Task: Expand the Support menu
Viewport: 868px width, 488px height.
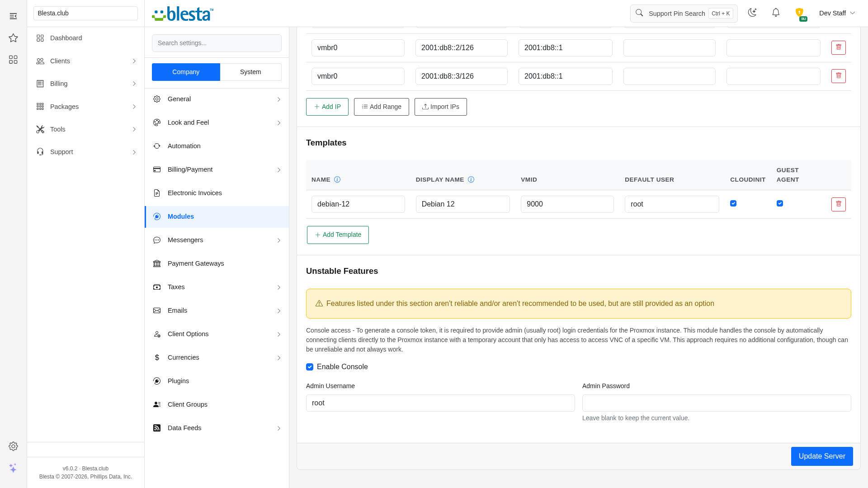Action: point(86,152)
